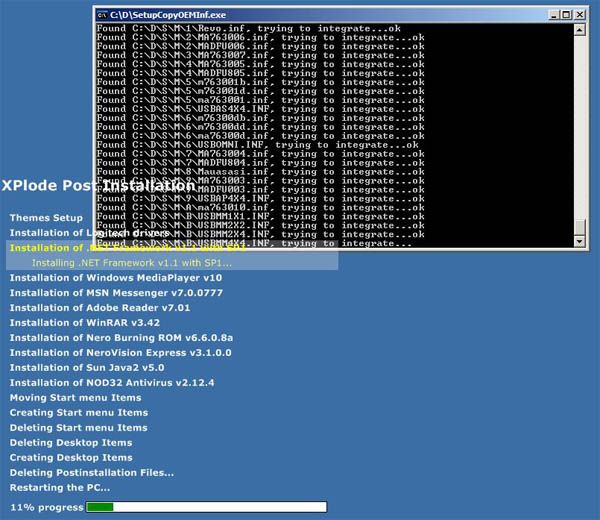This screenshot has width=600, height=520.
Task: Click 'Installation of WinRAR v3.42'
Action: point(85,323)
